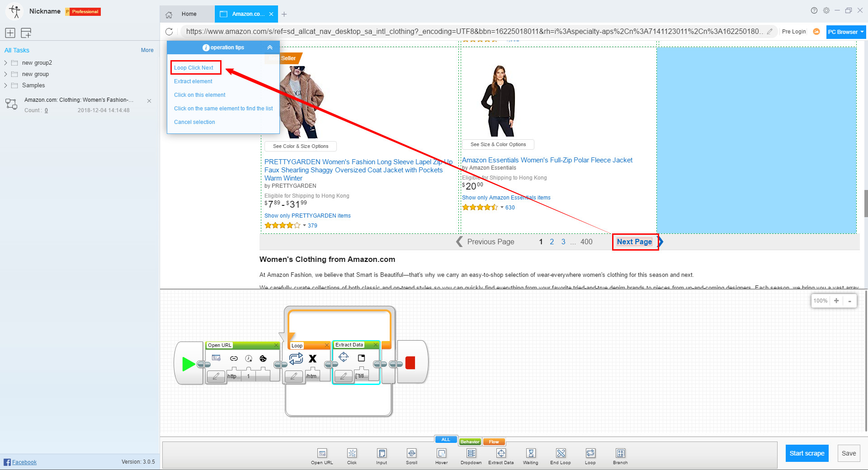Viewport: 868px width, 470px height.
Task: Edit the Extract Data block with pencil
Action: pyautogui.click(x=344, y=376)
